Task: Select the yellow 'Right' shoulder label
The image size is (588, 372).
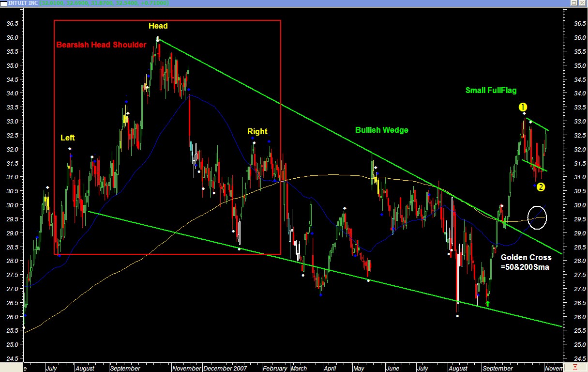Action: tap(257, 131)
